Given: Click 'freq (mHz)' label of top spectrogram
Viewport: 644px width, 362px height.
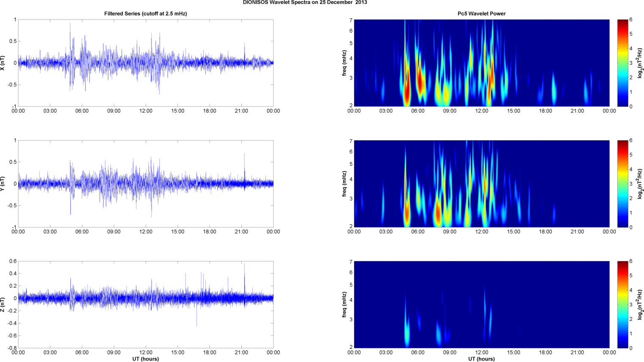Looking at the screenshot, I should tap(344, 63).
